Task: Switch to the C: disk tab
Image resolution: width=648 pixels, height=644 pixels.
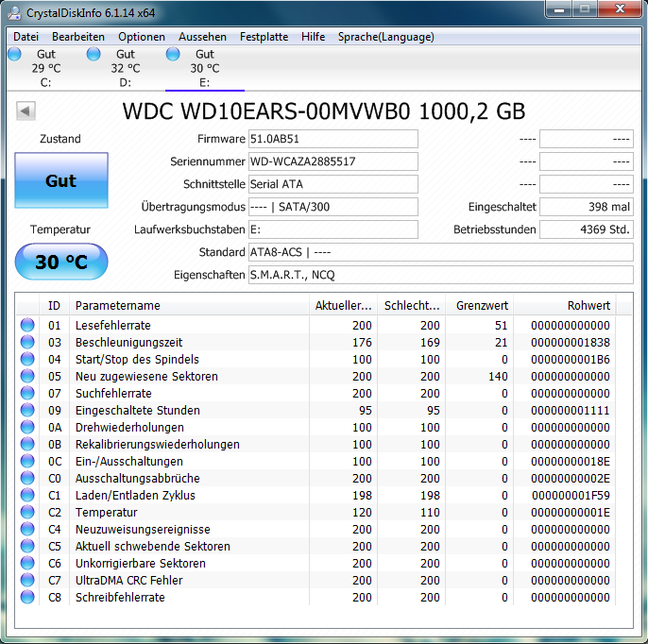Action: (x=46, y=68)
